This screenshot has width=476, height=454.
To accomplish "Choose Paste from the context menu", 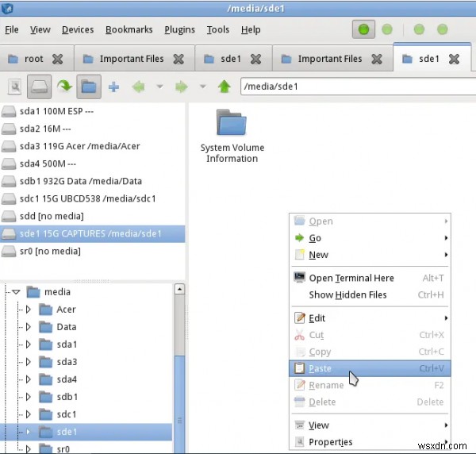I will 370,368.
